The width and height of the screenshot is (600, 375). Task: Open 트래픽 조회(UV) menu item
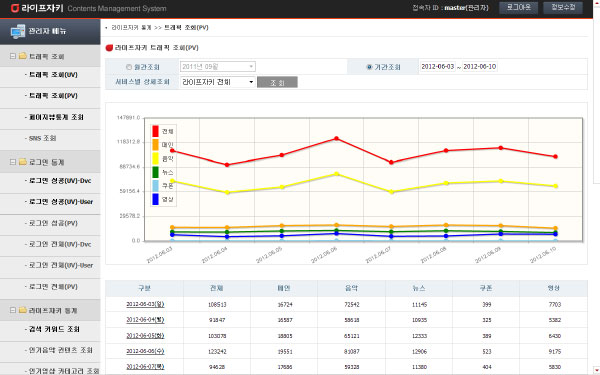53,75
